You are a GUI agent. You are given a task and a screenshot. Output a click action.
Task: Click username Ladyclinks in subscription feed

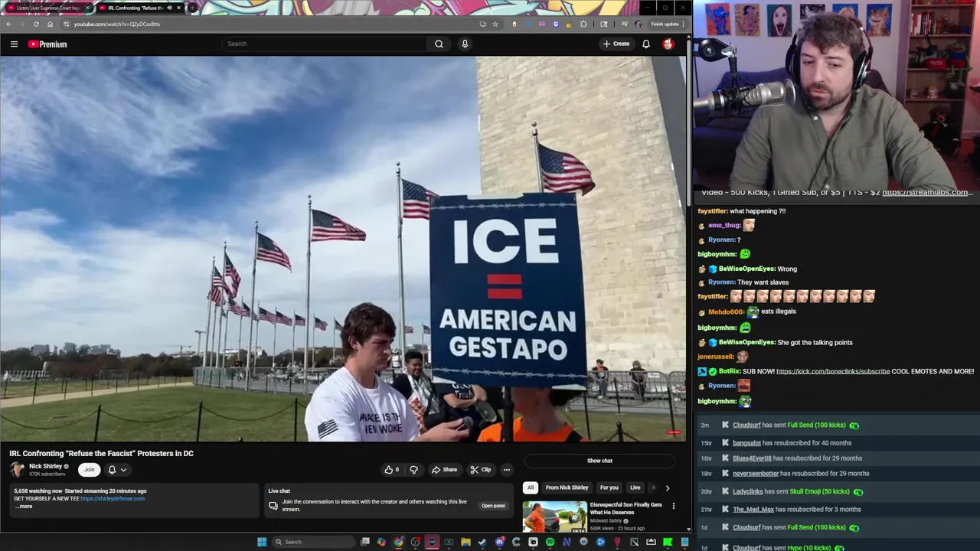747,491
